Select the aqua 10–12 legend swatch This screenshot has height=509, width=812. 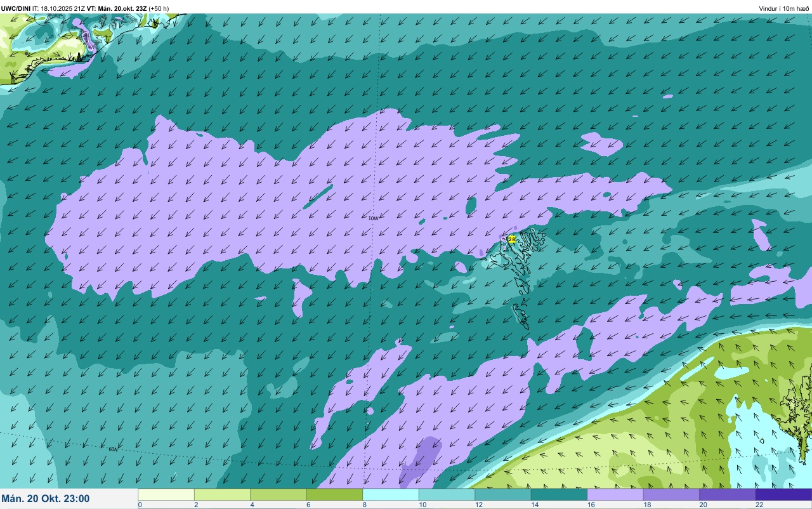(447, 494)
